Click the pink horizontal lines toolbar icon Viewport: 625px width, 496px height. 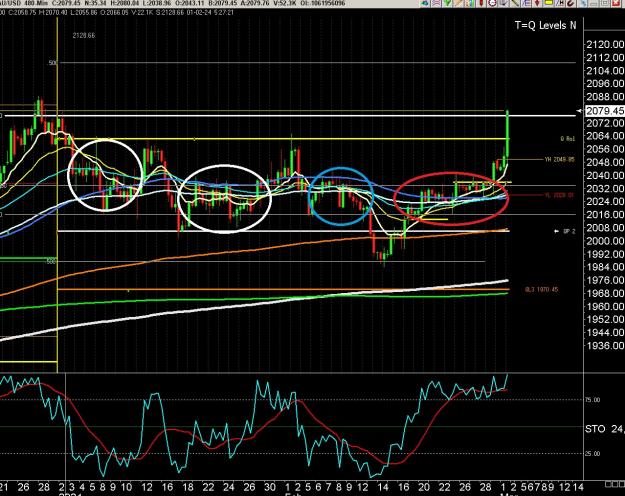click(436, 3)
